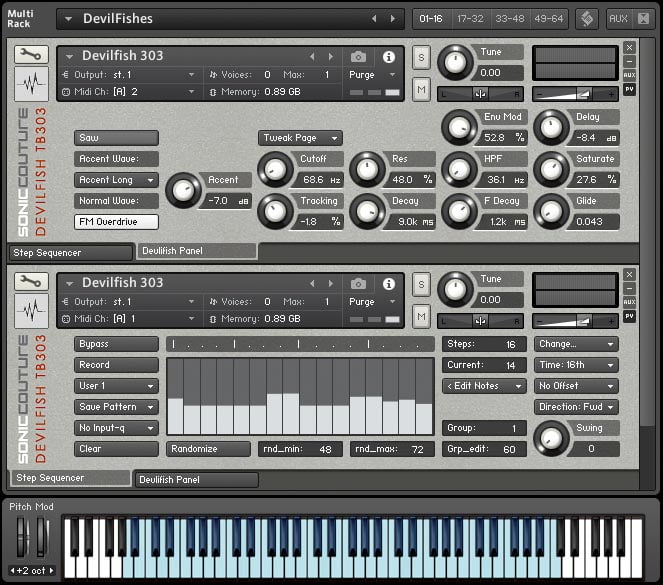Toggle AUX panel in rack header
The image size is (663, 585).
618,19
